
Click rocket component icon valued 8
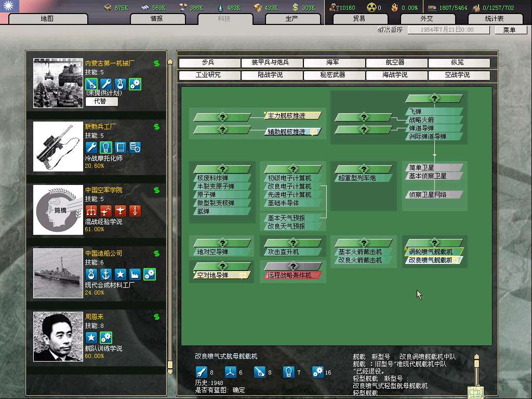click(x=202, y=372)
